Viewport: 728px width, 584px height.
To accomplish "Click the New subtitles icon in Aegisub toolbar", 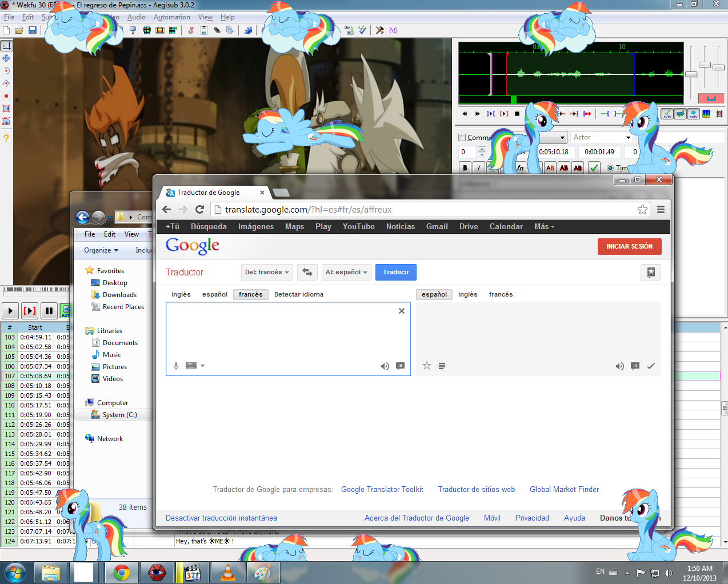I will point(6,30).
